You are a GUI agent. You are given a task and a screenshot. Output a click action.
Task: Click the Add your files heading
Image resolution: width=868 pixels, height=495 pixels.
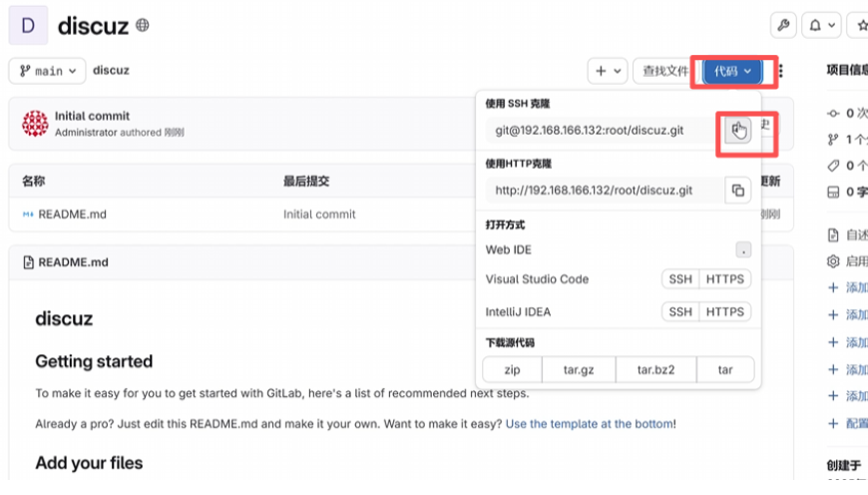coord(89,462)
